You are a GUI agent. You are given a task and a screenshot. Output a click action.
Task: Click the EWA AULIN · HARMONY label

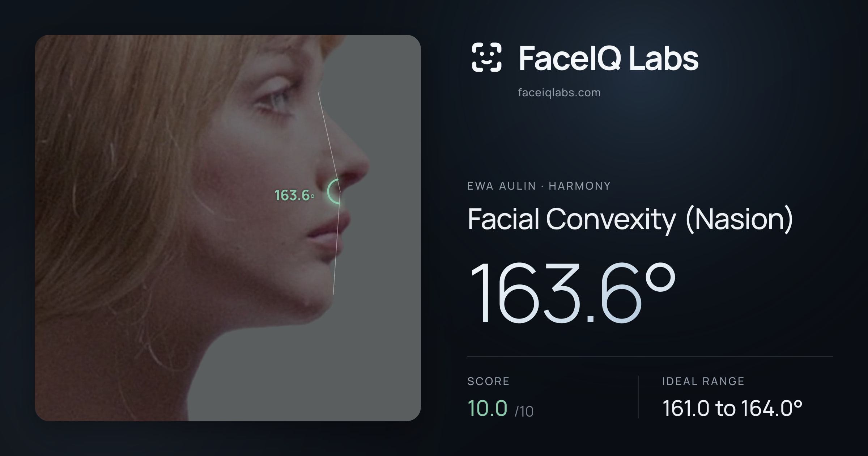click(539, 186)
